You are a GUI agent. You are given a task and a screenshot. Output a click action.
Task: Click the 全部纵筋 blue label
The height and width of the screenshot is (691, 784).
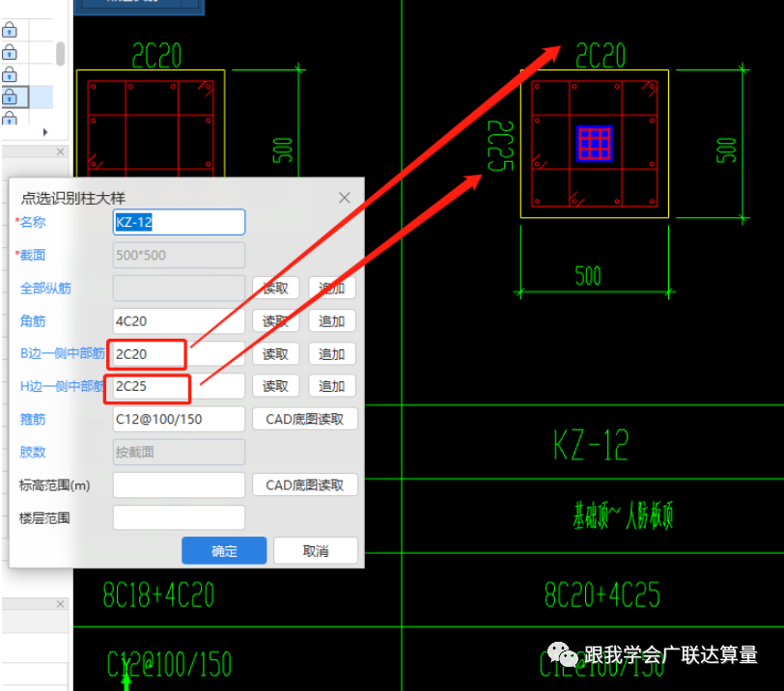click(45, 289)
